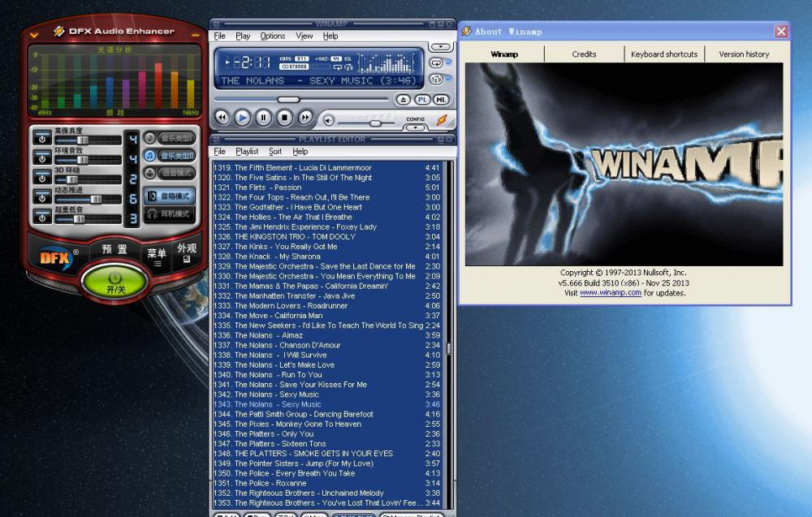Toggle repeat mode button in Winamp

[x=436, y=62]
